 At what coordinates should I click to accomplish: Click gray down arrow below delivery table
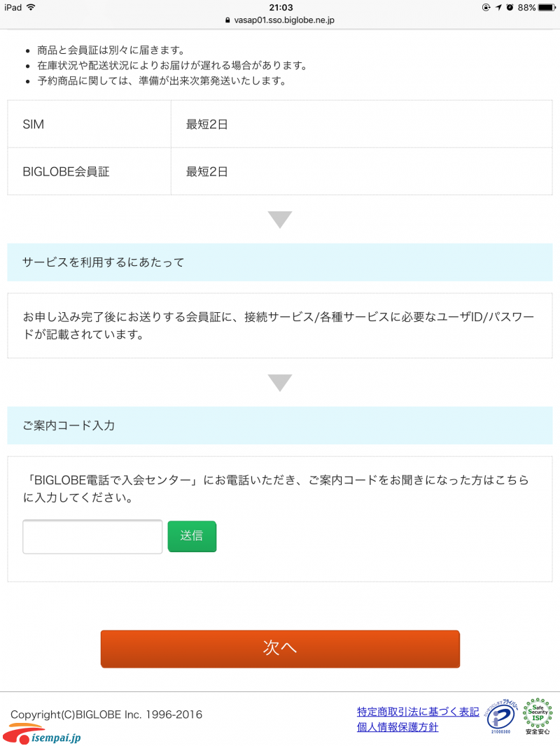click(x=280, y=219)
